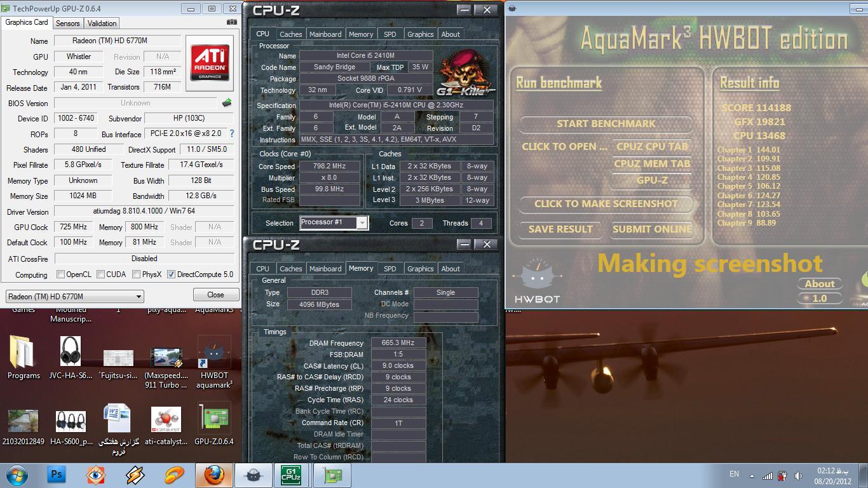Enable the PhysX checkbox in GPU-Z
Image resolution: width=868 pixels, height=488 pixels.
(x=137, y=274)
